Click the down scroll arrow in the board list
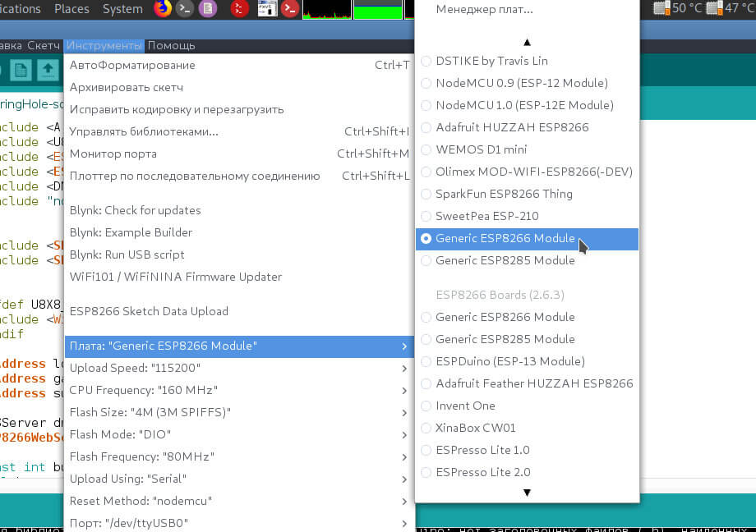 (527, 492)
